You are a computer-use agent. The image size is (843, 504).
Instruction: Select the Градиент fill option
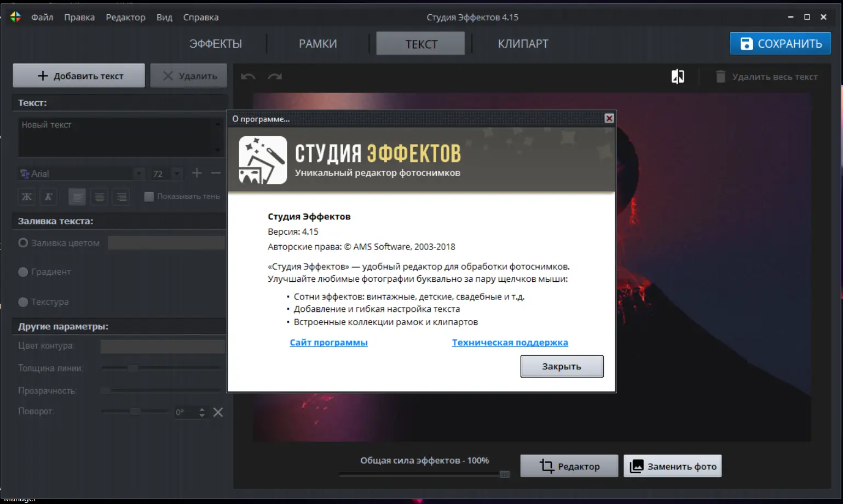coord(22,271)
